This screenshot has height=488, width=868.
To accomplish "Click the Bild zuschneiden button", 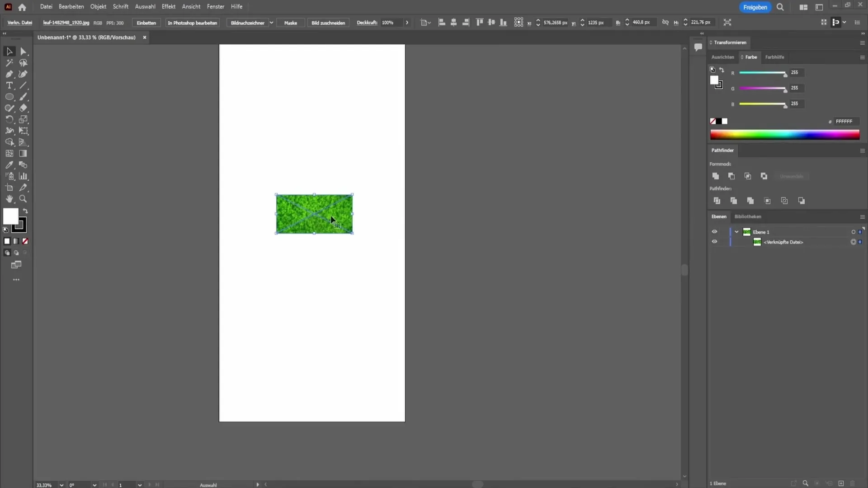I will [x=328, y=23].
